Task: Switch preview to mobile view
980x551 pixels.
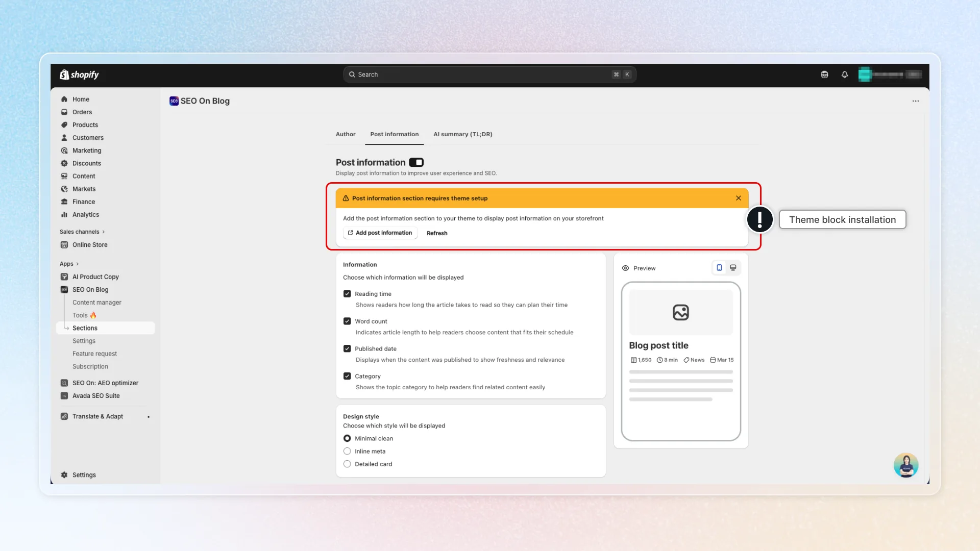Action: click(719, 268)
